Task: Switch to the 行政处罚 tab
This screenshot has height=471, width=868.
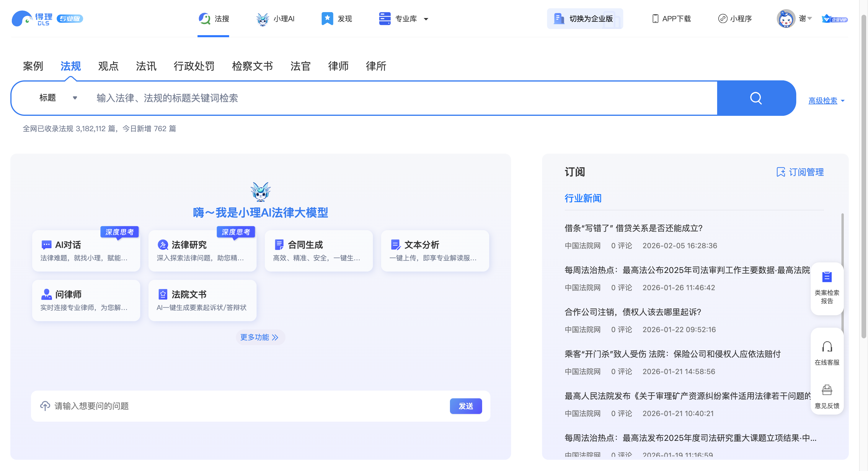Action: point(194,66)
